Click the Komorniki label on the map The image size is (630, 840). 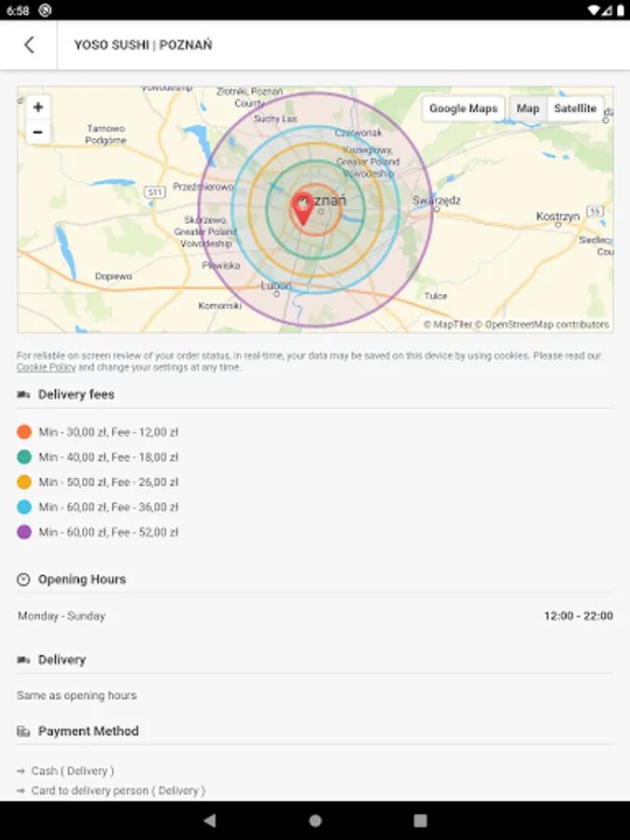220,306
